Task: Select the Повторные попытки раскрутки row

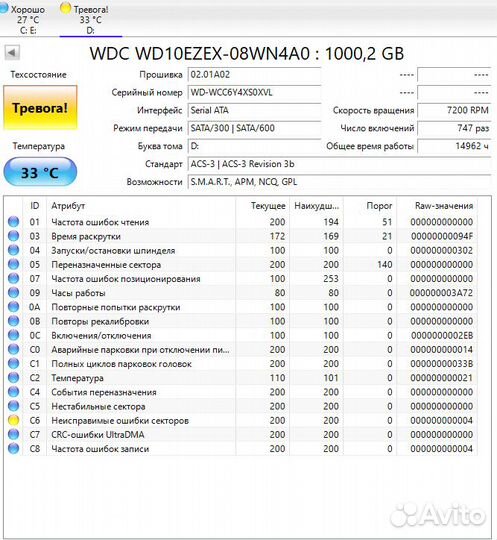Action: coord(241,307)
